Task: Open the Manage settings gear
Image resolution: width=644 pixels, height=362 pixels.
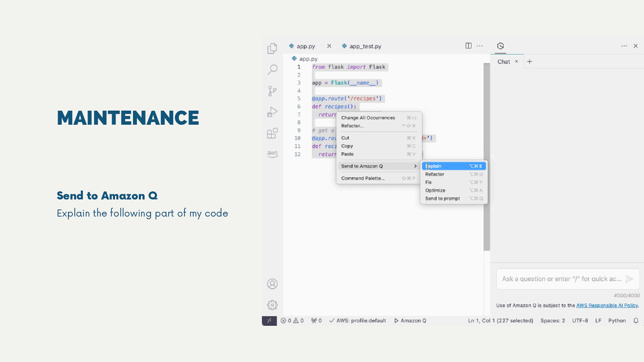Action: 272,305
